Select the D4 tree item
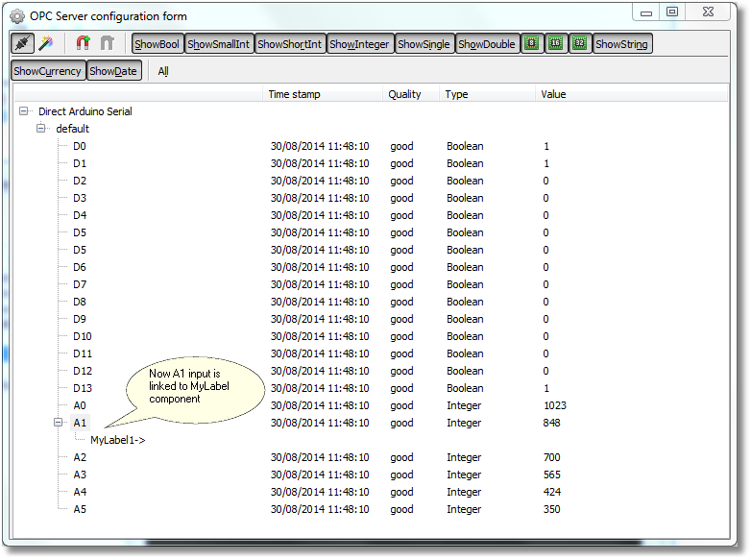The width and height of the screenshot is (751, 560). [80, 215]
